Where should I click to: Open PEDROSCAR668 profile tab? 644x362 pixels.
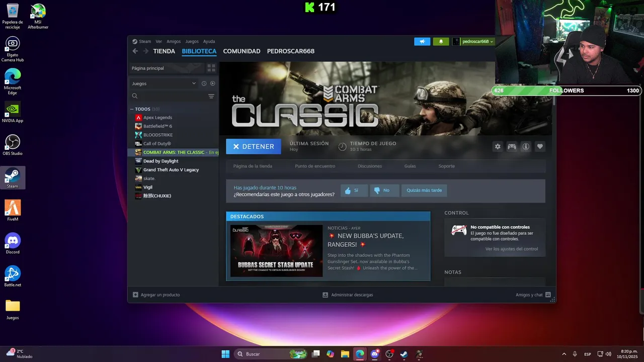point(291,51)
